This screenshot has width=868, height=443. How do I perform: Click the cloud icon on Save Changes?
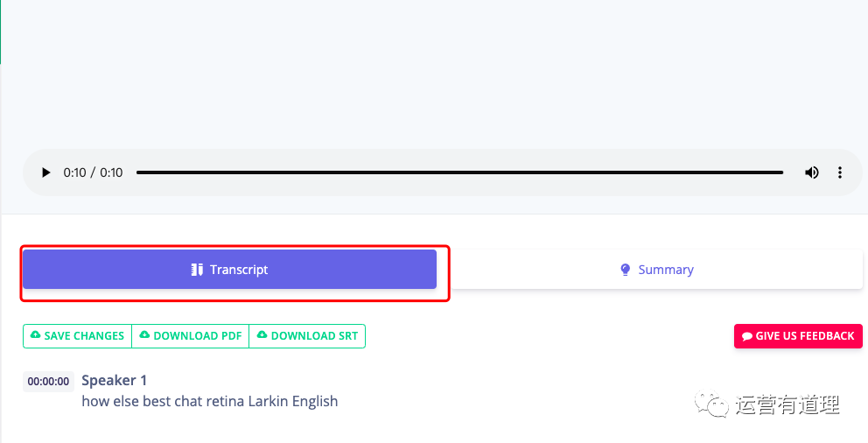point(35,335)
